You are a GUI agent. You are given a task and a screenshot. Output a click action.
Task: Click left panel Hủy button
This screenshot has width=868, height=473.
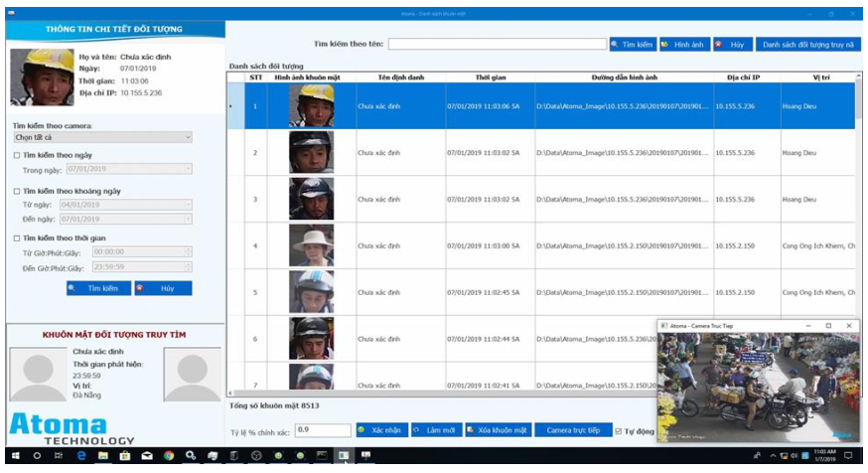point(163,288)
